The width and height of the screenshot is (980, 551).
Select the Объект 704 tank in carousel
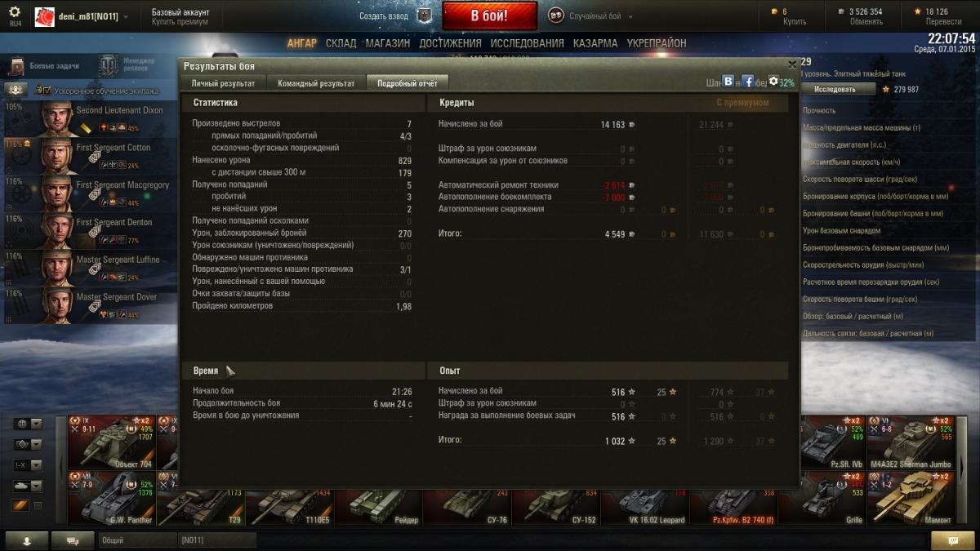112,442
